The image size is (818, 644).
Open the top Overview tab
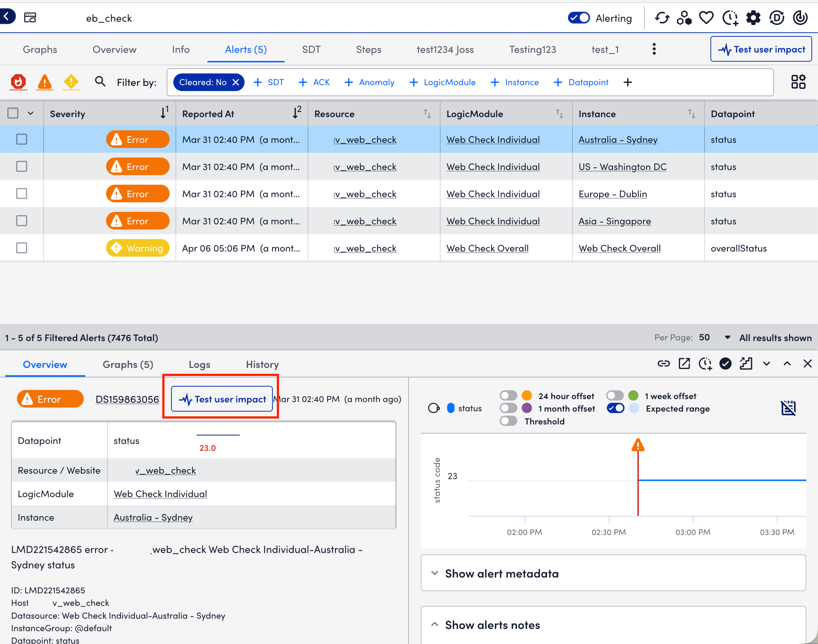[x=114, y=50]
